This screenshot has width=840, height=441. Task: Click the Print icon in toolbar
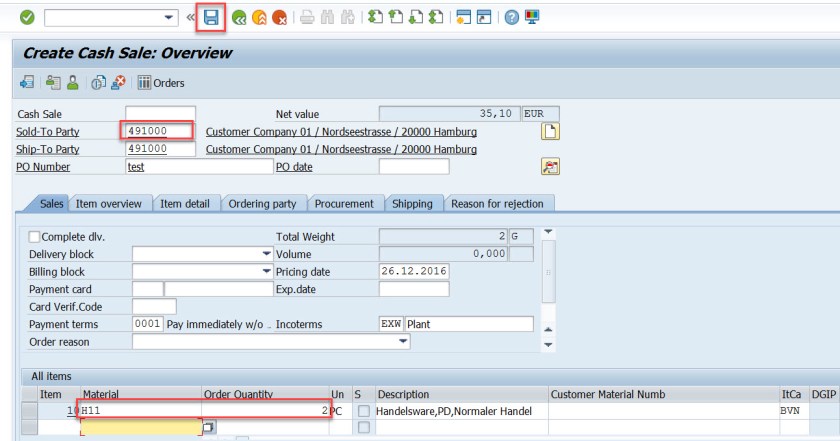(308, 17)
